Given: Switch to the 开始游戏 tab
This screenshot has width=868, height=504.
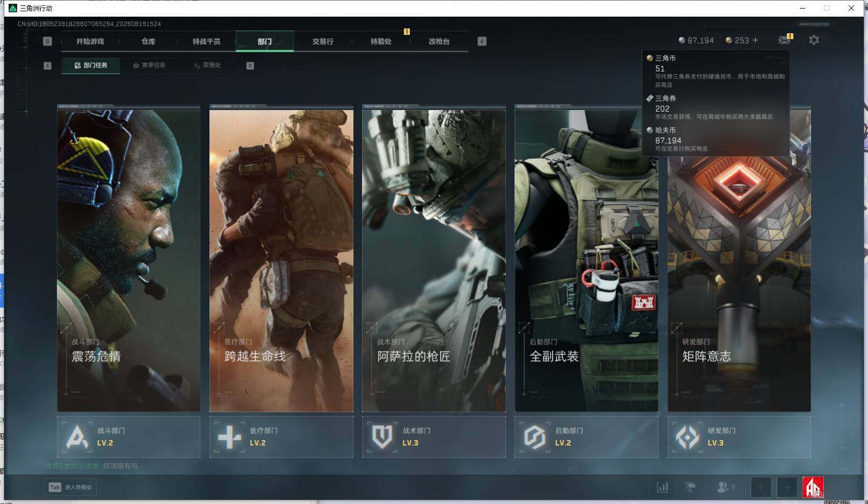Looking at the screenshot, I should (x=90, y=41).
